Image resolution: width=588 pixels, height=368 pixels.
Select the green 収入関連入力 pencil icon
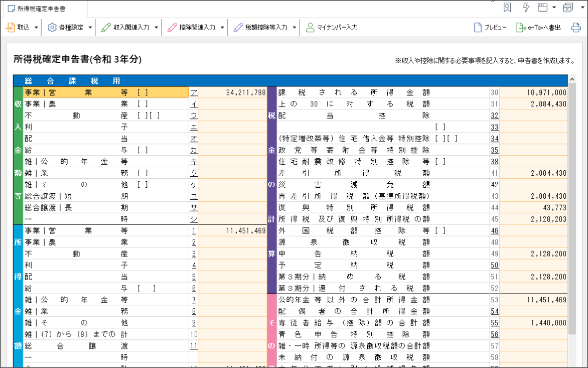pos(106,28)
